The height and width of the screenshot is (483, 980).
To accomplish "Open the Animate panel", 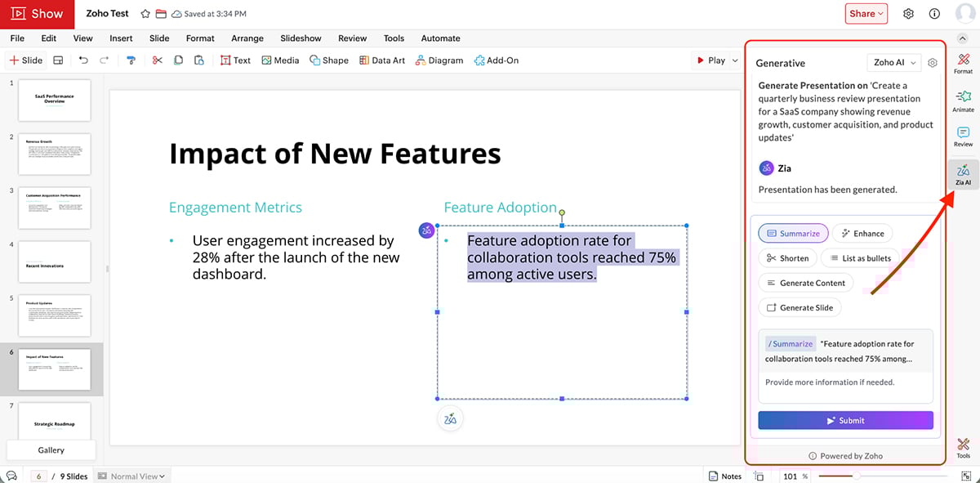I will pyautogui.click(x=963, y=99).
